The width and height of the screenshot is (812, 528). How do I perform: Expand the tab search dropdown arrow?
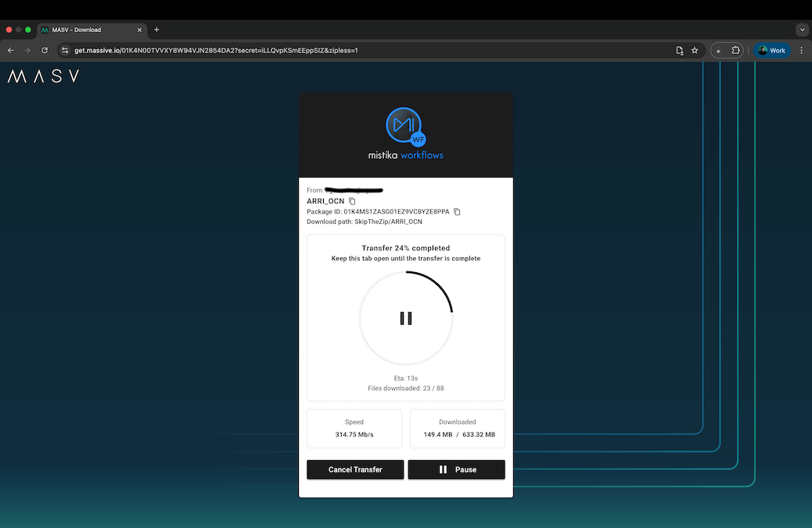tap(801, 30)
